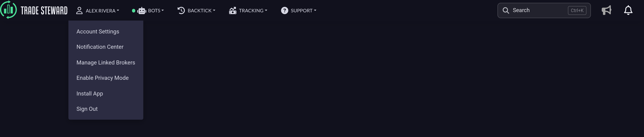Click the Trade Steward circular chart logo
Viewport: 644px width, 137px height.
point(8,10)
